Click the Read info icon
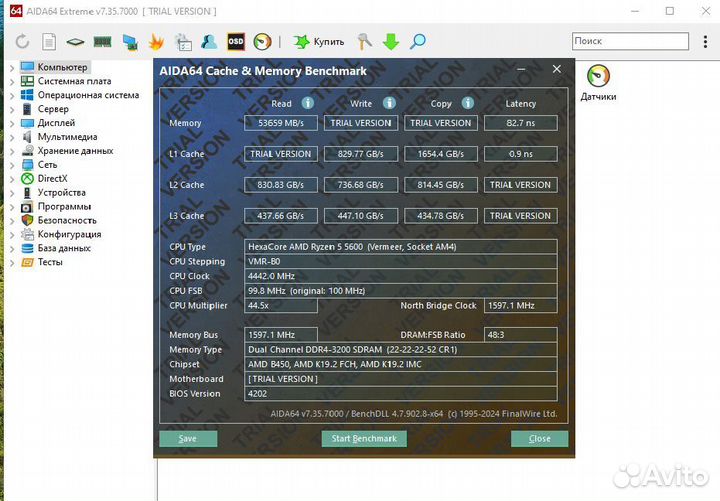 [x=308, y=103]
